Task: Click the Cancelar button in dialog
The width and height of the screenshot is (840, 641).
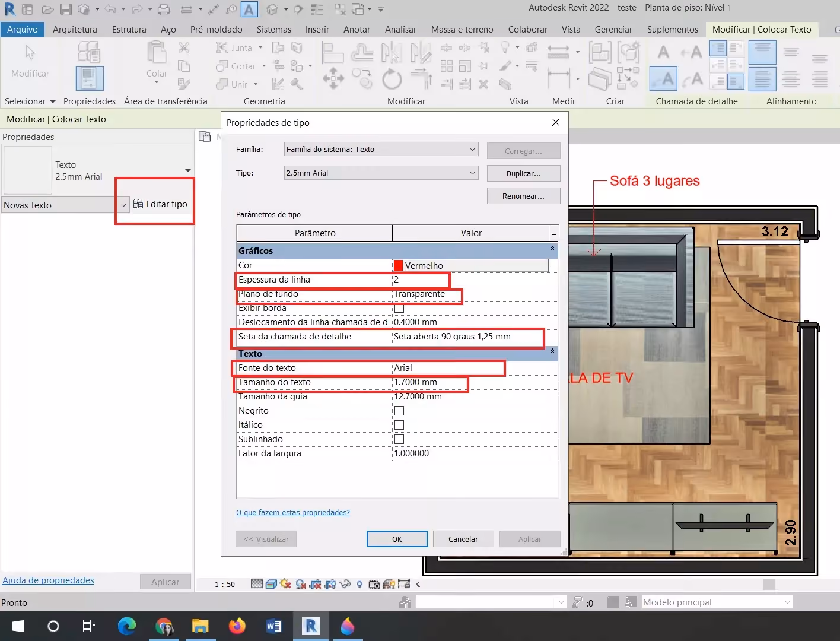Action: 463,539
